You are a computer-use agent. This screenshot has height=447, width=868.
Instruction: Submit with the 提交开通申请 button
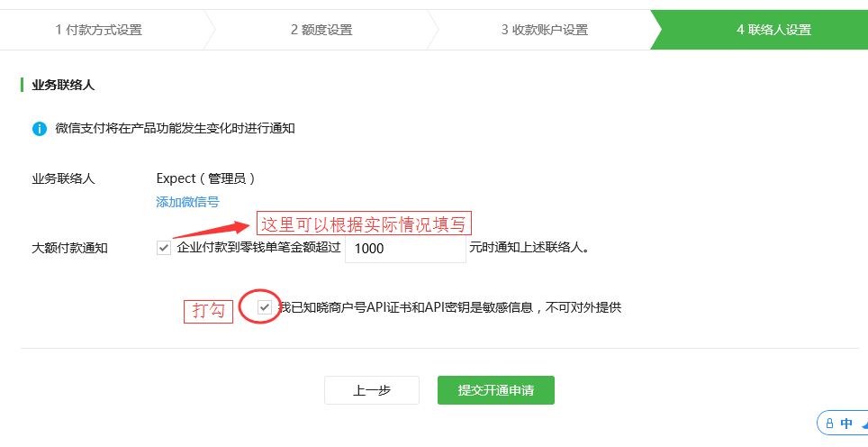(x=496, y=390)
